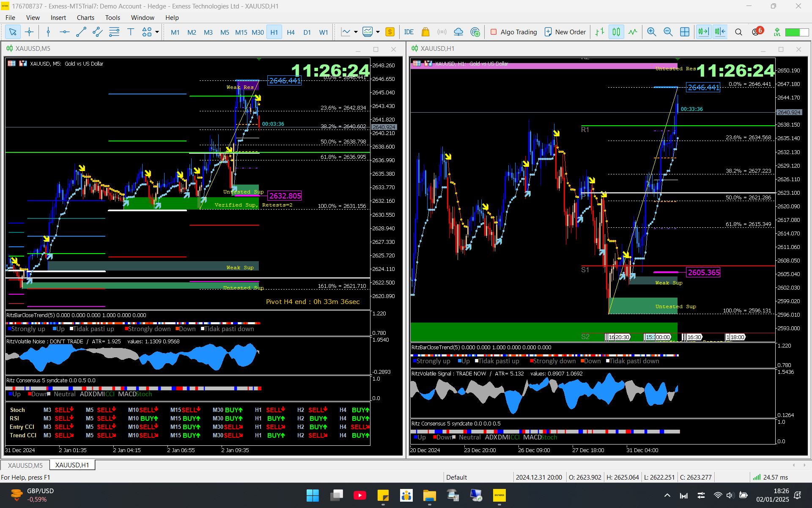Screen dimensions: 812x508
Task: Click the table icon in XAUUSD,H1 chart header
Action: pos(417,63)
